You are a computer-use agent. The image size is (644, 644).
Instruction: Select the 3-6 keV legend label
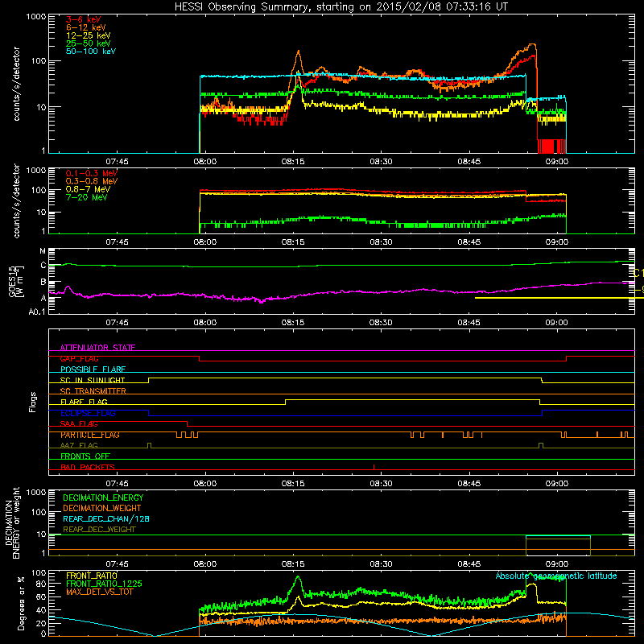pos(84,19)
